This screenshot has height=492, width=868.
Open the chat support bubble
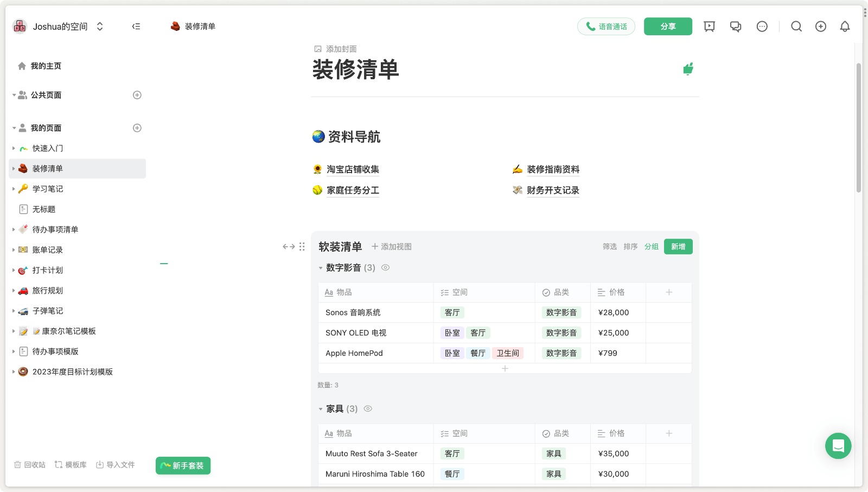pos(838,446)
